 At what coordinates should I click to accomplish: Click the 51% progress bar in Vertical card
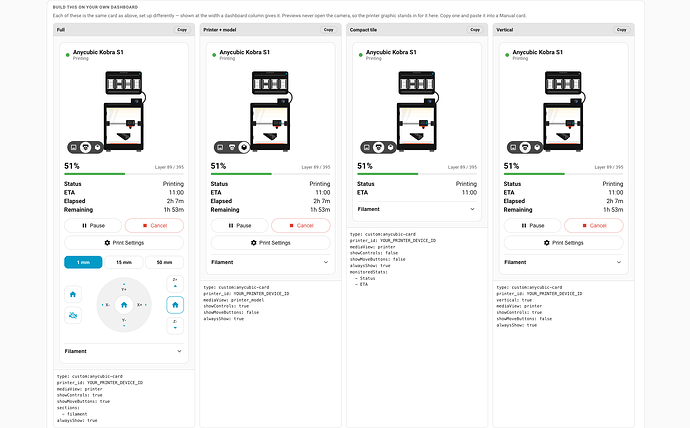[563, 174]
